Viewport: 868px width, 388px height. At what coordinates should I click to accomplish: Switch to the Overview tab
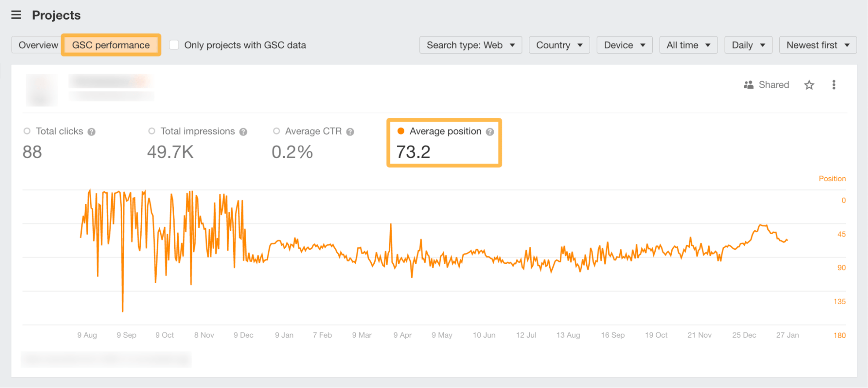38,45
